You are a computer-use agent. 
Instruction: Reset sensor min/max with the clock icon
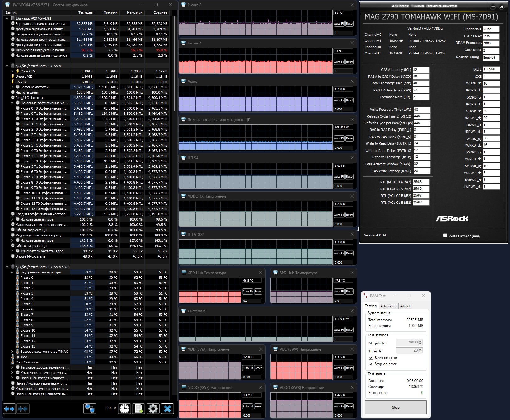point(124,408)
